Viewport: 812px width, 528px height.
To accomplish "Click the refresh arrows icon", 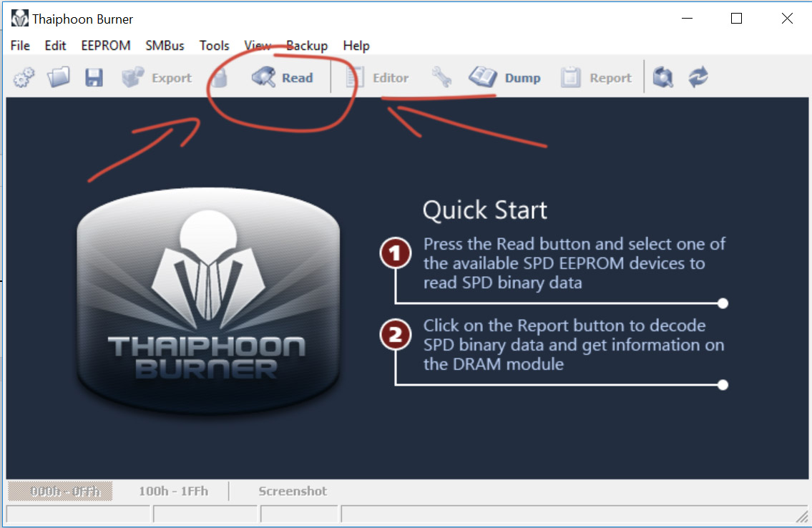I will [698, 77].
